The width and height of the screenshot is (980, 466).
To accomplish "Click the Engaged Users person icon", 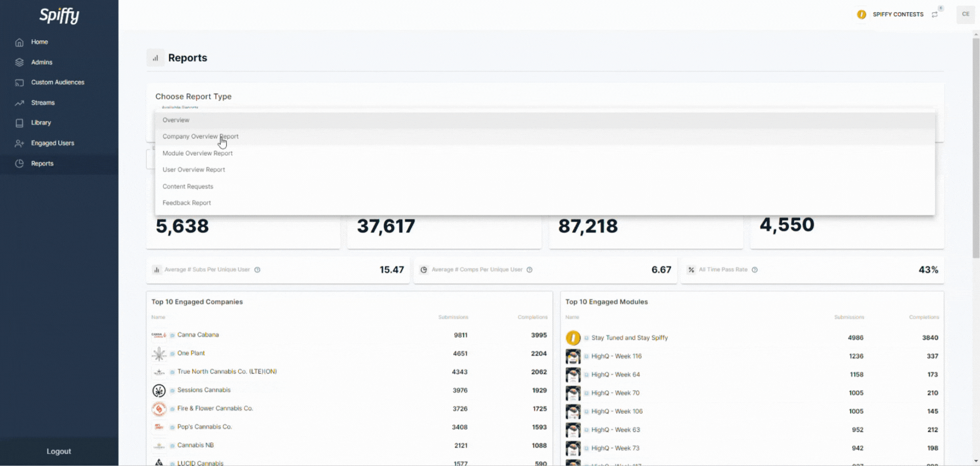I will click(19, 144).
